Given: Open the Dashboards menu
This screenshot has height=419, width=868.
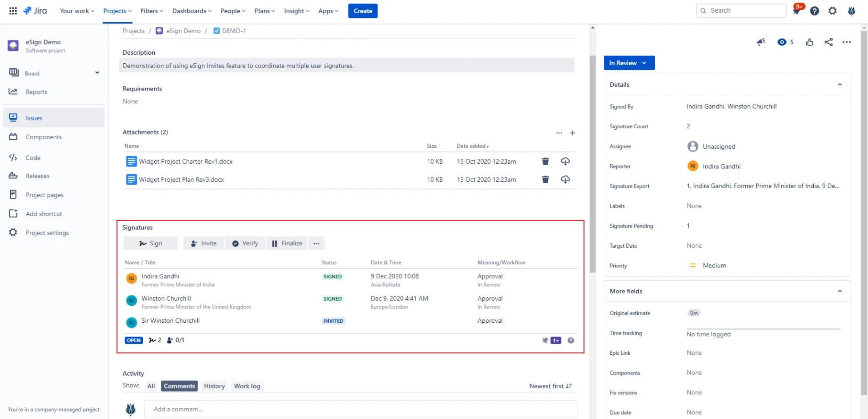Looking at the screenshot, I should click(192, 11).
